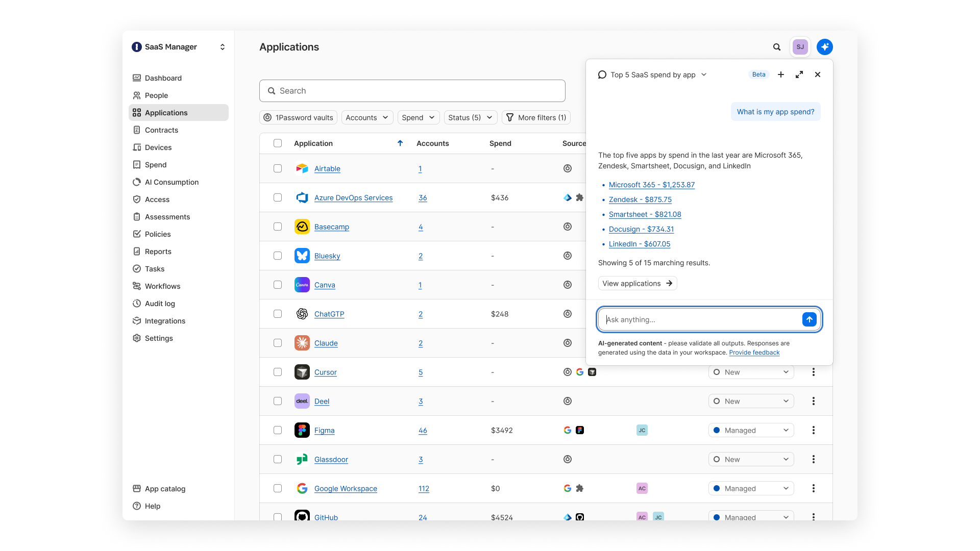Open More filters (1) button
Viewport: 980px width, 551px height.
coord(536,117)
